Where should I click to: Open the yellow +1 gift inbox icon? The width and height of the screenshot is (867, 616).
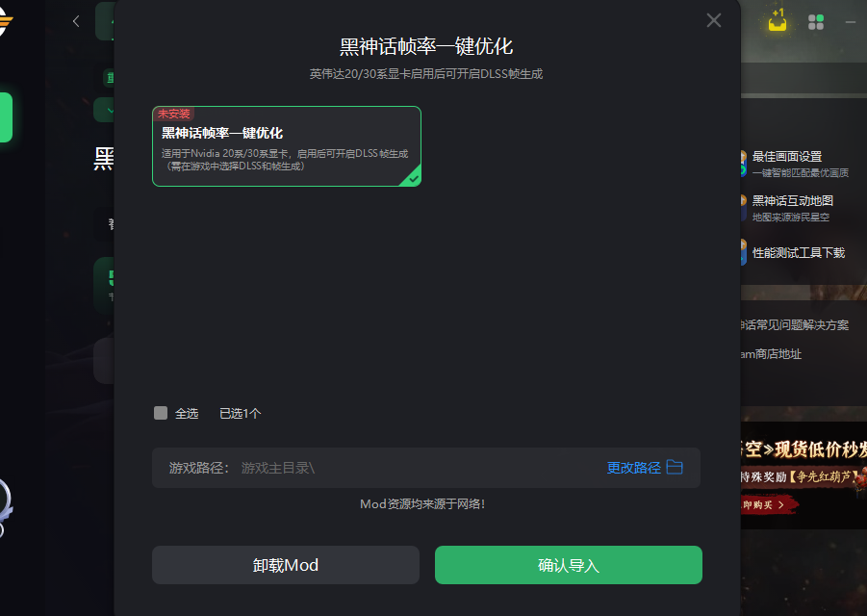[x=778, y=20]
